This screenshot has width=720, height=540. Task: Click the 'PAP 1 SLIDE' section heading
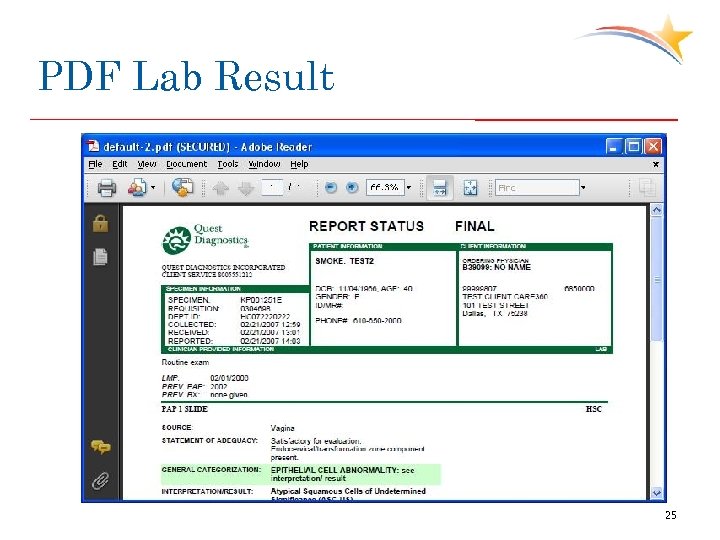point(185,409)
